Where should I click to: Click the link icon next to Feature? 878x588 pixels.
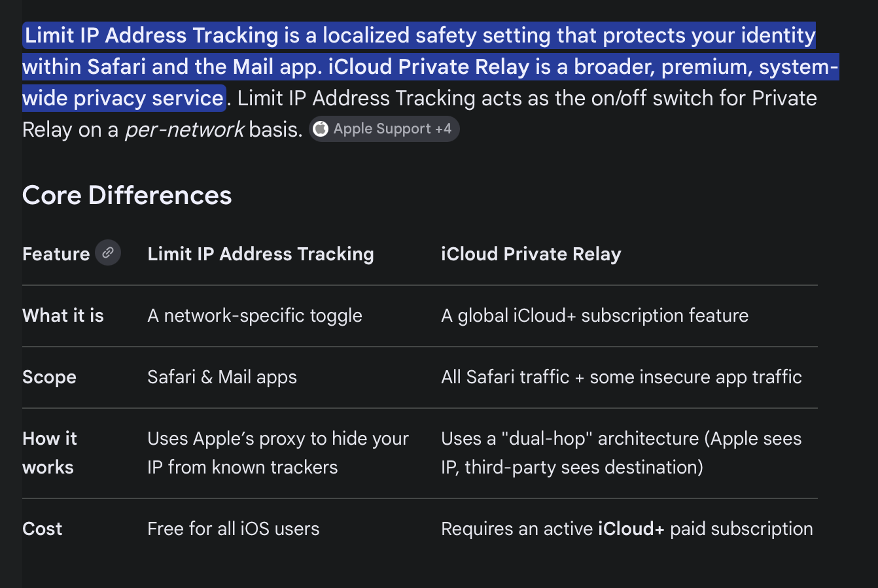pyautogui.click(x=108, y=252)
